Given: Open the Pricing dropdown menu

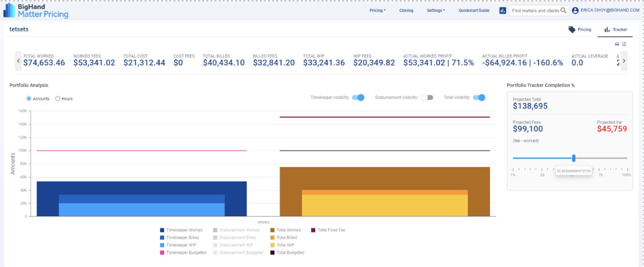Looking at the screenshot, I should pyautogui.click(x=378, y=11).
